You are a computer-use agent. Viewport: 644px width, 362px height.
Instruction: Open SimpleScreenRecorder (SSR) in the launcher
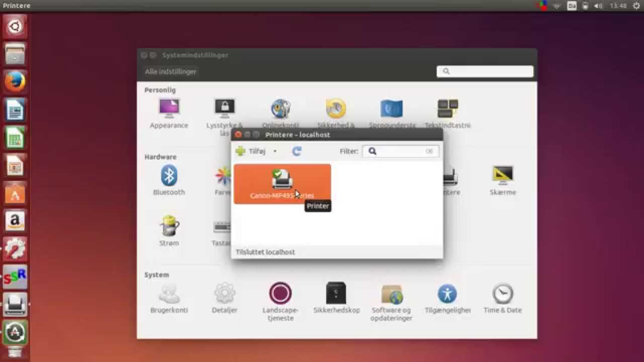[x=15, y=277]
